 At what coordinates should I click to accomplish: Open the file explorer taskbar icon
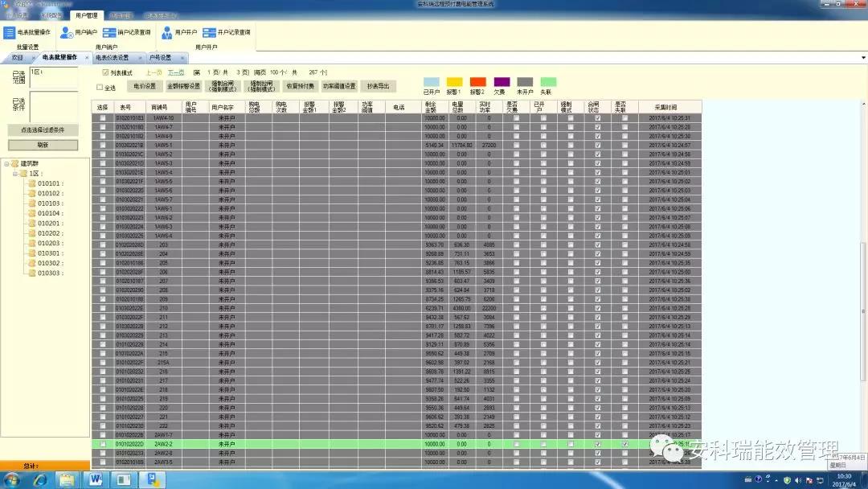[67, 479]
